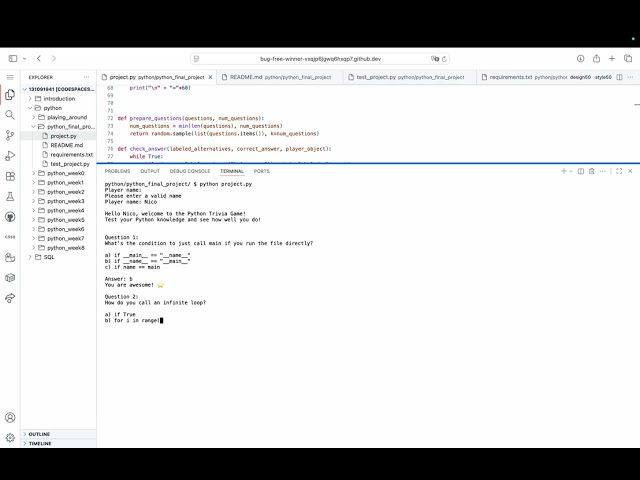
Task: Maximize the terminal panel size
Action: click(619, 171)
